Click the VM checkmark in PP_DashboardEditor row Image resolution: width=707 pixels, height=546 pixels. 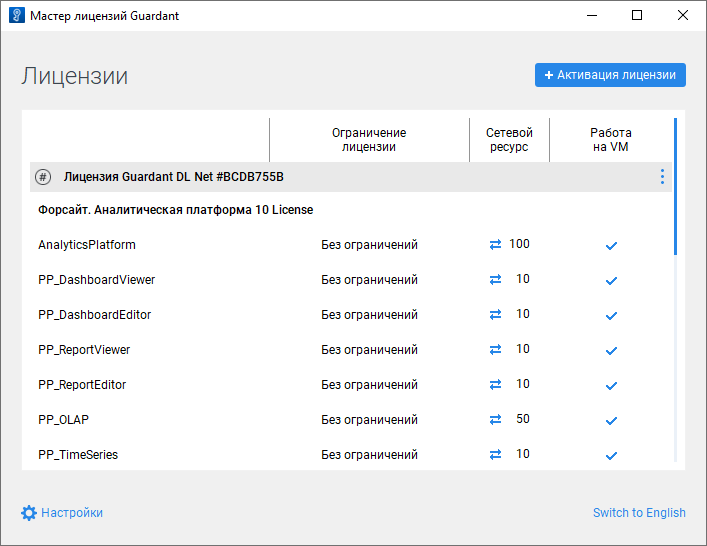coord(611,316)
